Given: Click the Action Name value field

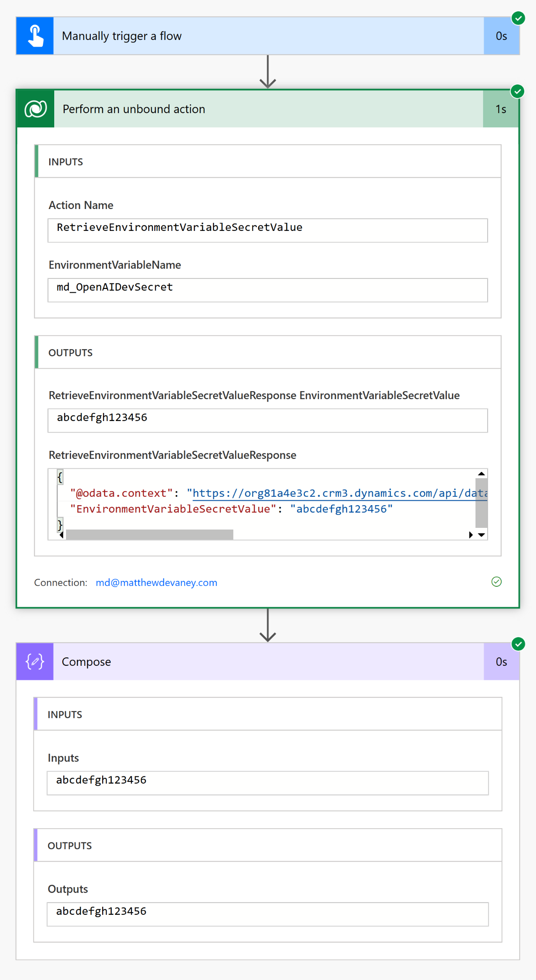Looking at the screenshot, I should pyautogui.click(x=268, y=230).
